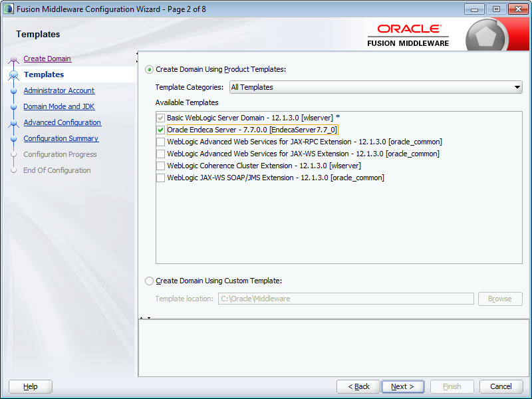The width and height of the screenshot is (532, 399).
Task: Open the Domain Mode and JDK link
Action: click(59, 106)
